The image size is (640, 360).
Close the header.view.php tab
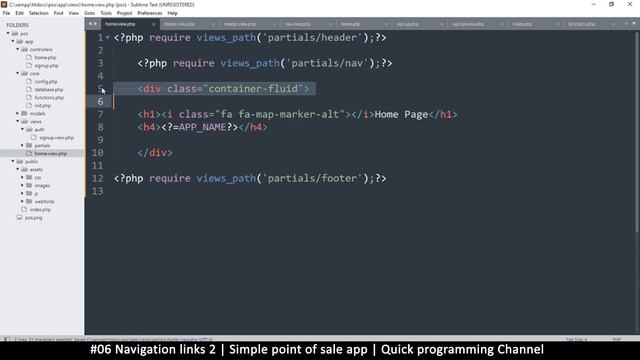click(274, 24)
